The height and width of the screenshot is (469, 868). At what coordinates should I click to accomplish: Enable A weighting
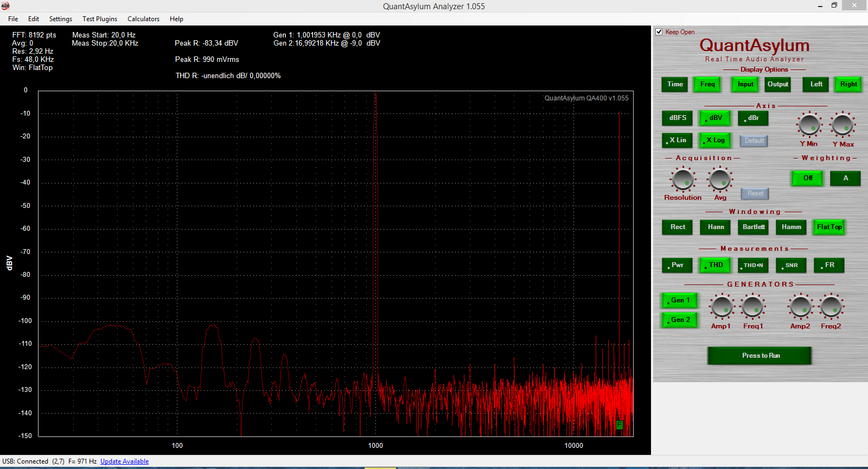click(845, 178)
